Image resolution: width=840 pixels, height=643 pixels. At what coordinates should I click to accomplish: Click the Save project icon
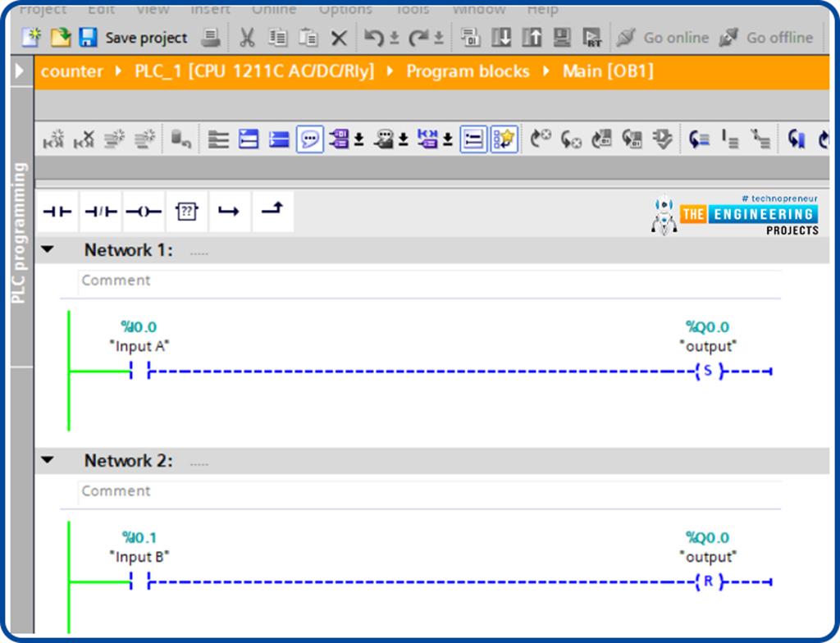pos(89,38)
